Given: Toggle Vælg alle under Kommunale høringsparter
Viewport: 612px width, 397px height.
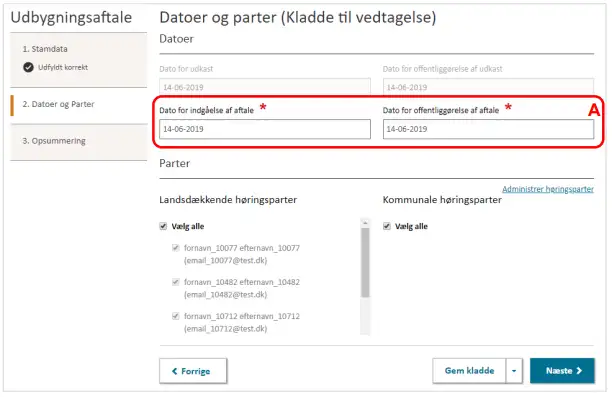Looking at the screenshot, I should pos(387,226).
